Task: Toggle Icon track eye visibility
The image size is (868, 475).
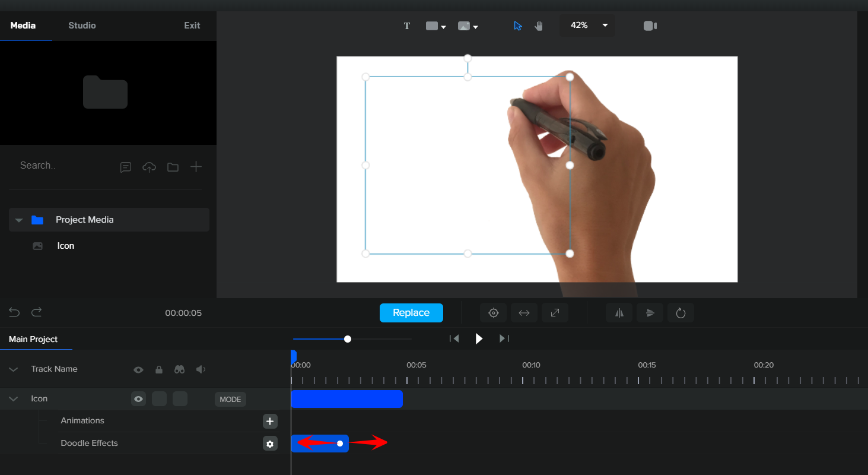Action: pos(138,399)
